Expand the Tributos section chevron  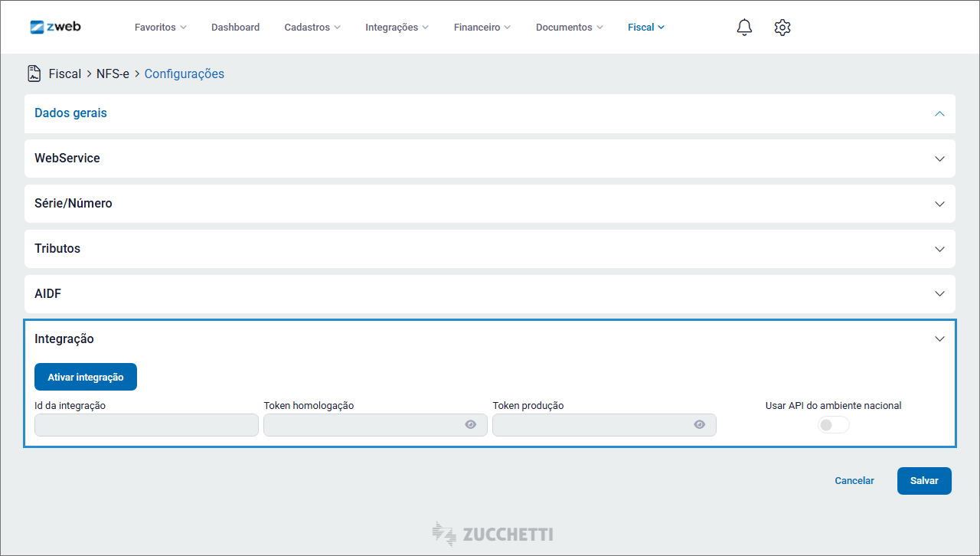coord(939,249)
